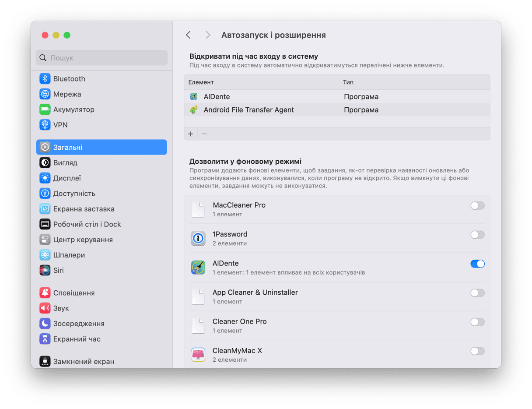Click the Доступність accessibility icon
The image size is (532, 409).
45,194
